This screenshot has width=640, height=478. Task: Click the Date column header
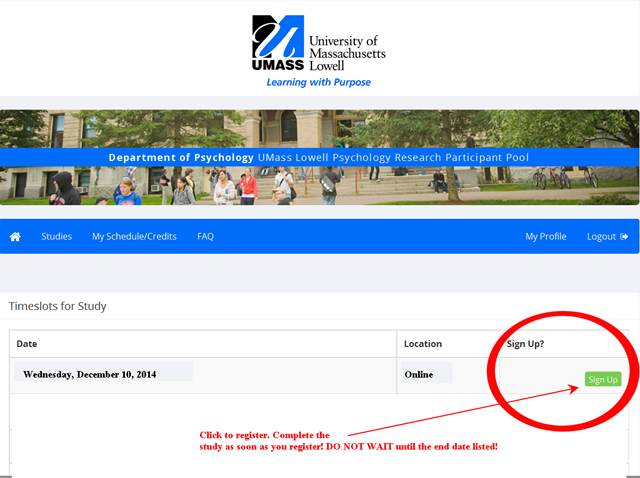click(27, 344)
